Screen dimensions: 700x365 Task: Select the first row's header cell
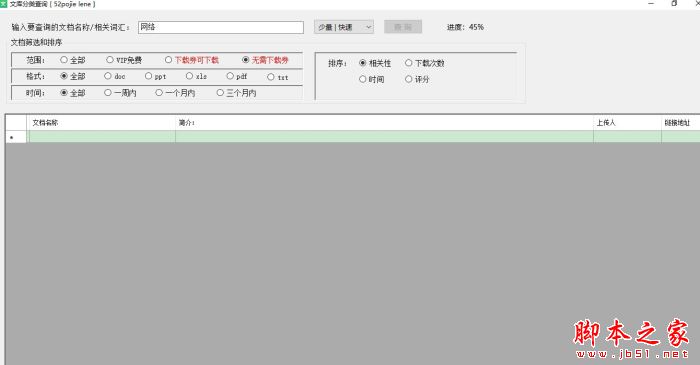pos(17,137)
